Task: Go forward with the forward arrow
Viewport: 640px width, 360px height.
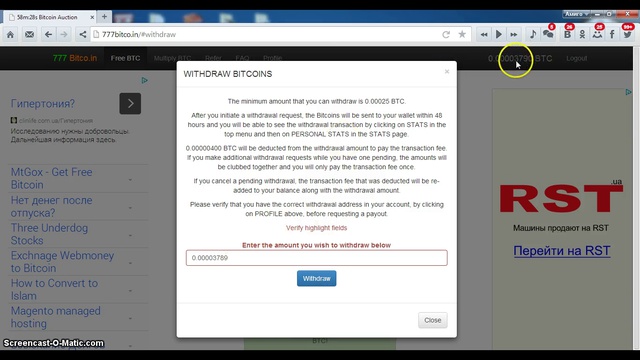Action: (x=64, y=35)
